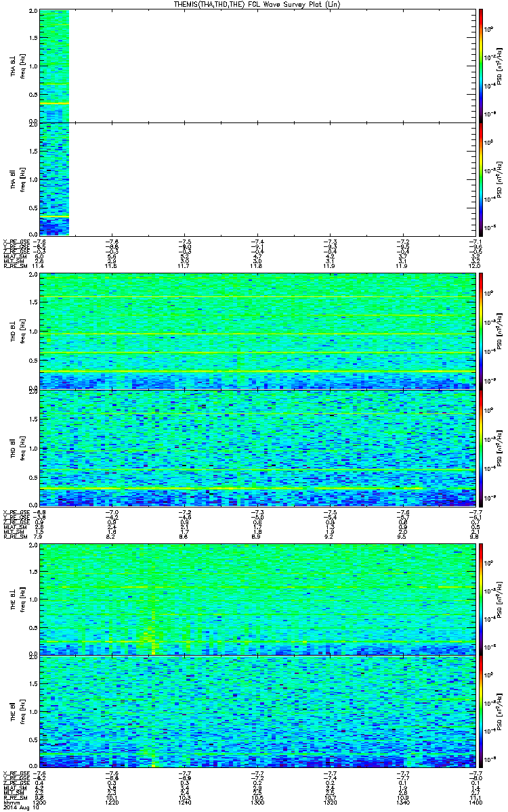Screen dimensions: 508x812
Task: Click the THA BII PSD color bar
Action: click(480, 179)
